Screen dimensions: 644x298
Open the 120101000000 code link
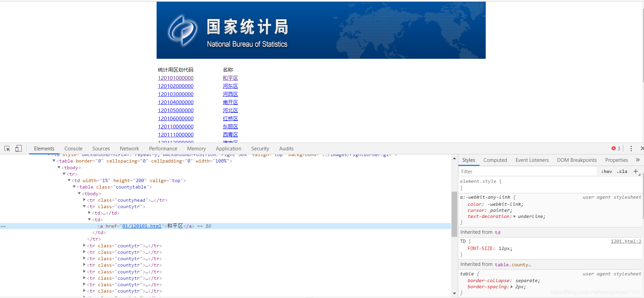[176, 78]
